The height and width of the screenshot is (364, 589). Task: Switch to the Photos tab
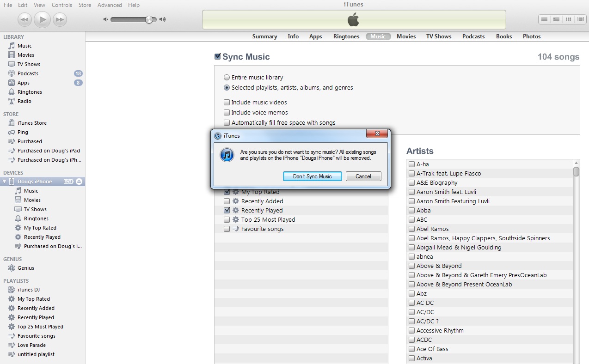532,36
